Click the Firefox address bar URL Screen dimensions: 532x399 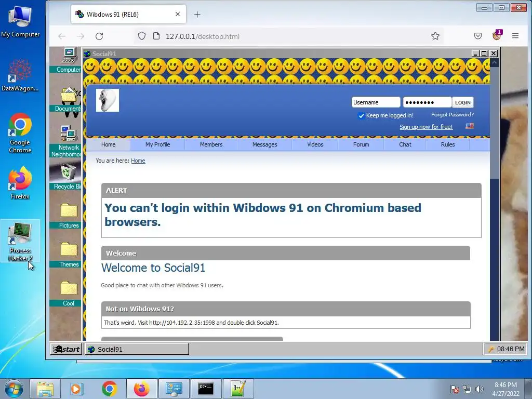(x=203, y=36)
